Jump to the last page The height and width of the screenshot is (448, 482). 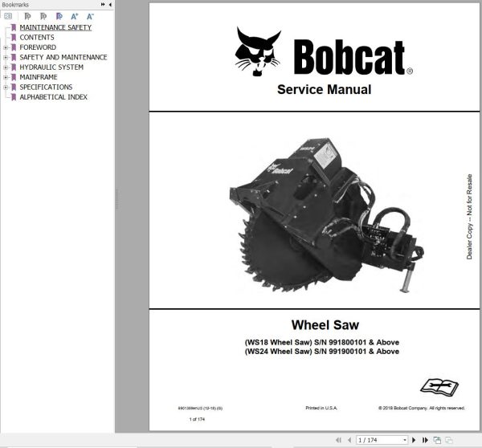pyautogui.click(x=425, y=440)
